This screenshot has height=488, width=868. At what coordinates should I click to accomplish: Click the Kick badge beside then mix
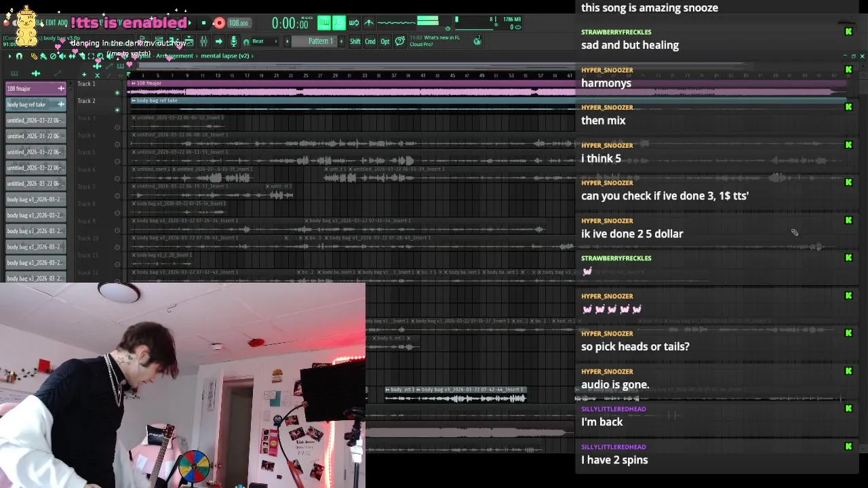[x=848, y=106]
